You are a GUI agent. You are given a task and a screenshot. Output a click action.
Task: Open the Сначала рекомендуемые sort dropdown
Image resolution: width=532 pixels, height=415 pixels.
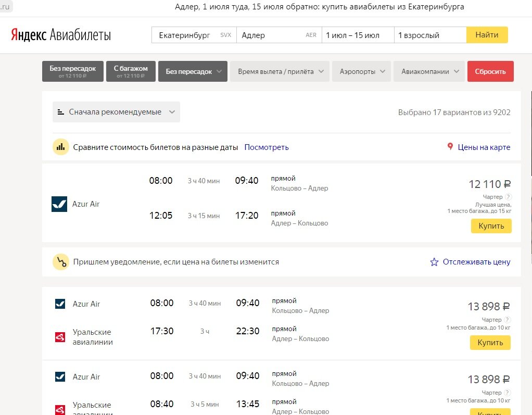pos(116,112)
